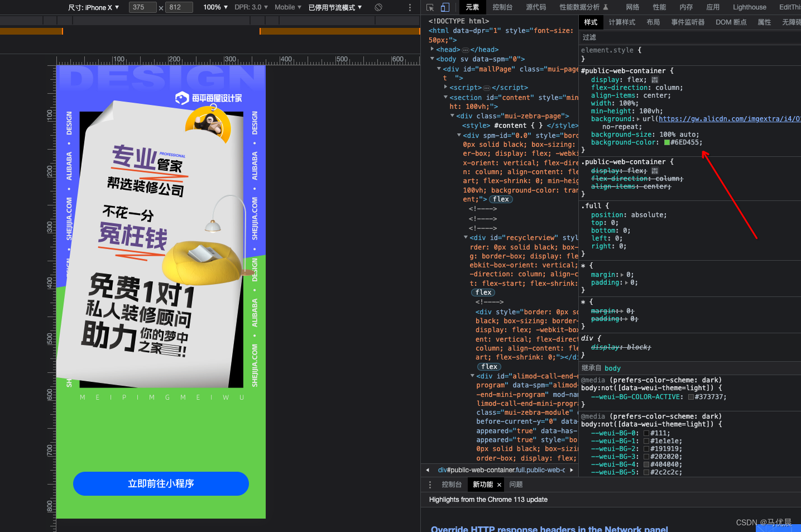Click the flex badge above alimod-call-end div
801x532 pixels.
[x=490, y=367]
